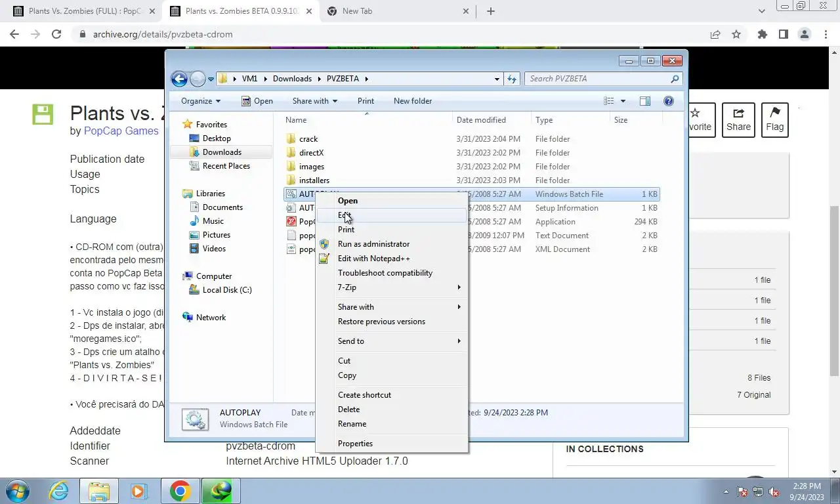
Task: Switch to the New Tab browser tab
Action: click(x=398, y=11)
